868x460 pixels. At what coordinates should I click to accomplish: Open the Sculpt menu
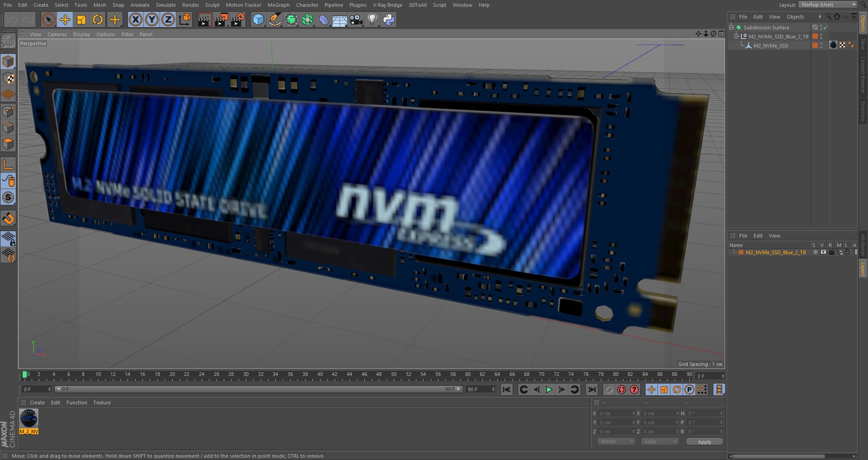[212, 5]
